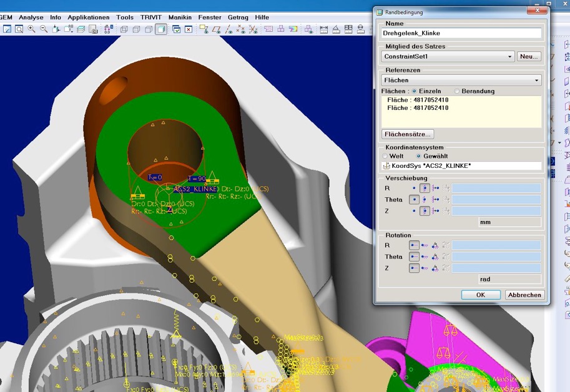Click the triangle angle measure icon
The image size is (570, 392).
point(337,29)
